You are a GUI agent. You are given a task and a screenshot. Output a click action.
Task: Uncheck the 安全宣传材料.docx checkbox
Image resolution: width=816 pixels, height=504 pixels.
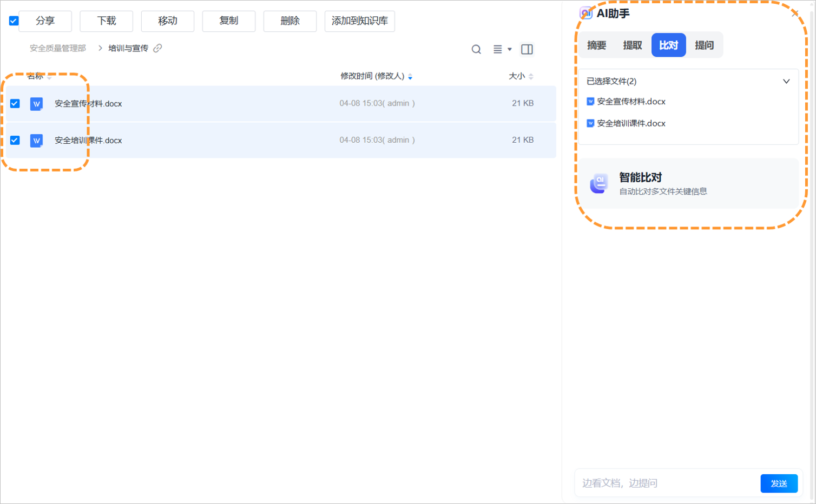click(15, 103)
